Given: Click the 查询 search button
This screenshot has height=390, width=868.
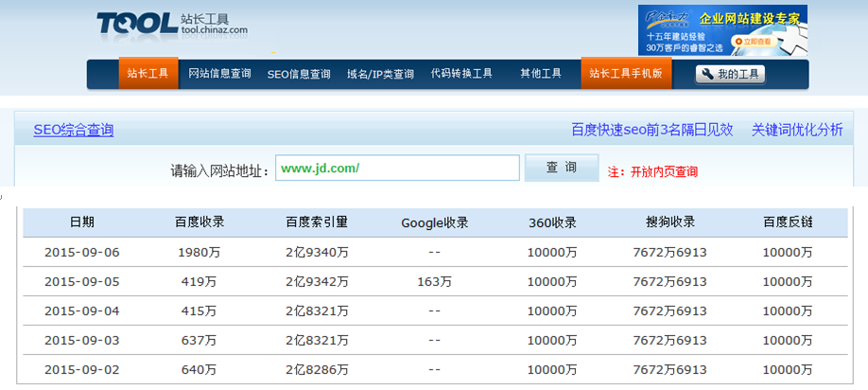Looking at the screenshot, I should 562,168.
